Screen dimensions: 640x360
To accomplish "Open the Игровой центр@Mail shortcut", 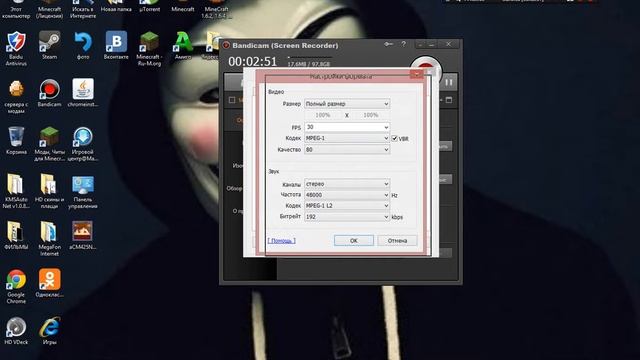I will pyautogui.click(x=83, y=144).
